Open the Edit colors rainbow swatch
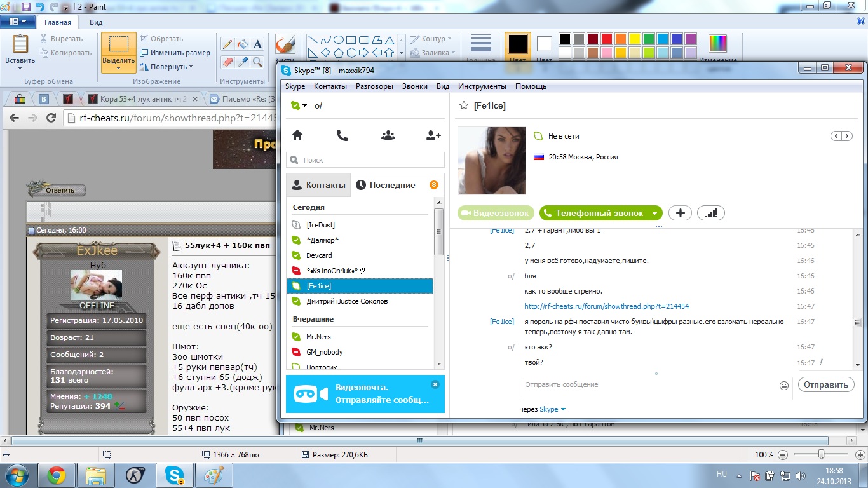868x488 pixels. coord(717,43)
